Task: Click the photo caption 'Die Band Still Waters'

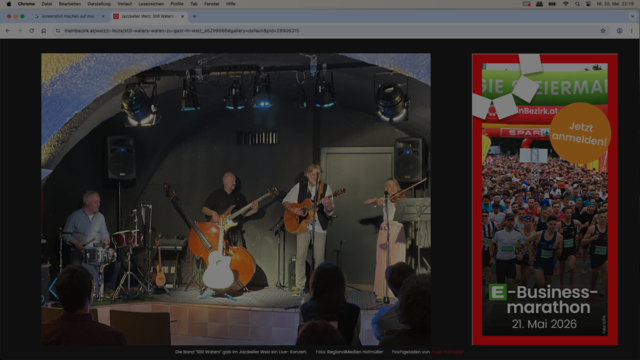Action: point(241,352)
